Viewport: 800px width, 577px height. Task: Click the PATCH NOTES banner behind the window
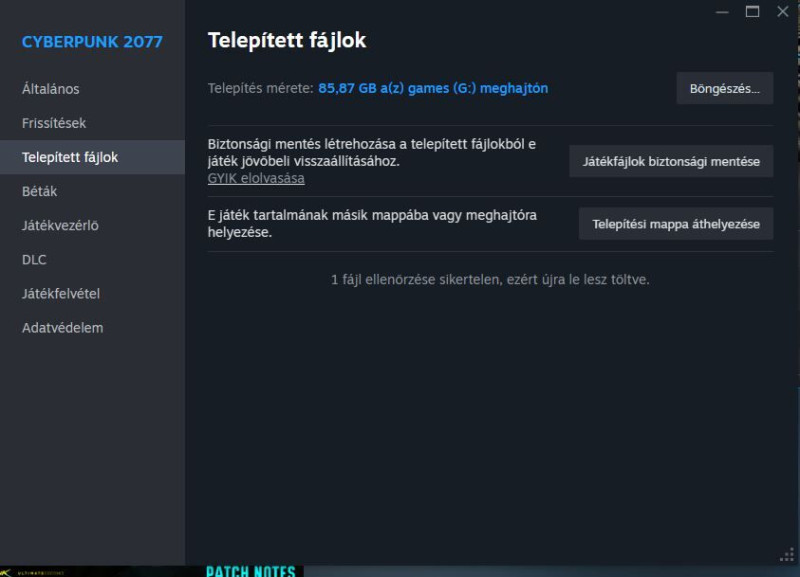coord(250,571)
